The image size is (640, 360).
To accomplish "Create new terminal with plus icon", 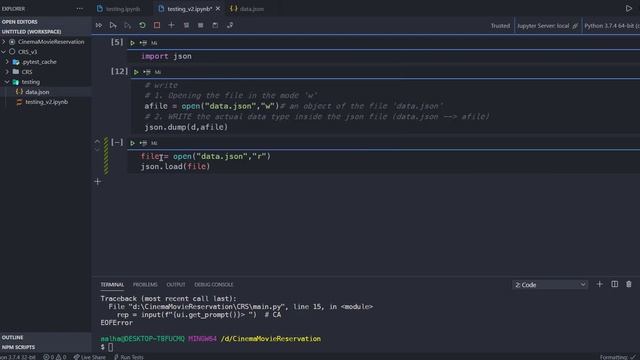I will tap(599, 284).
